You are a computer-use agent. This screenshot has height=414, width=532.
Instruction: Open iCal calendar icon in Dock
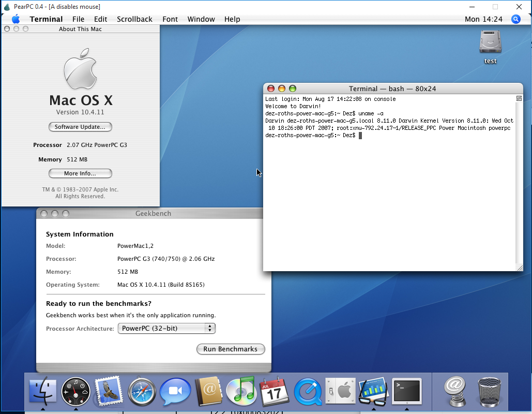pyautogui.click(x=274, y=391)
